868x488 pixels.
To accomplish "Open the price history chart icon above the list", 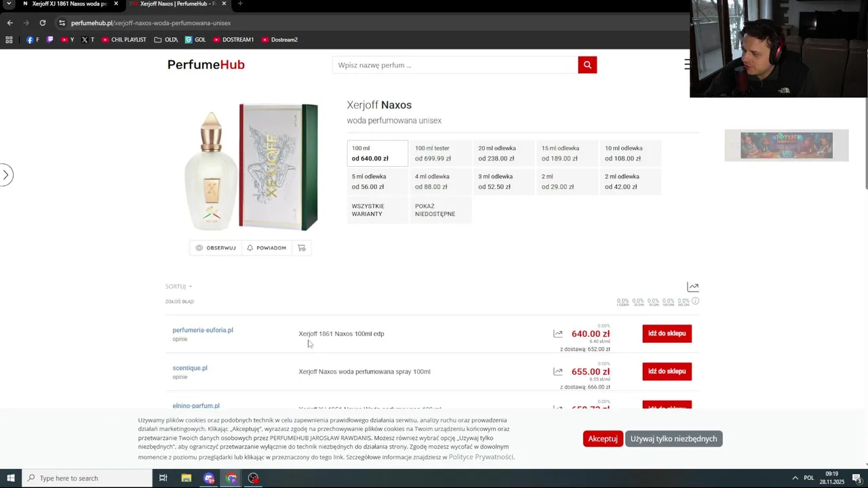I will [x=692, y=287].
